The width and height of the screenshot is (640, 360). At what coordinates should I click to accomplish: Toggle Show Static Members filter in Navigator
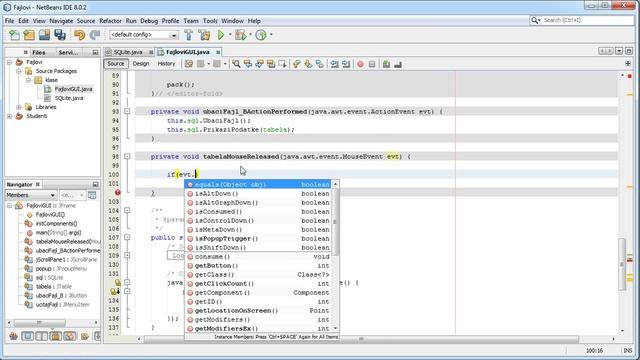pyautogui.click(x=41, y=336)
